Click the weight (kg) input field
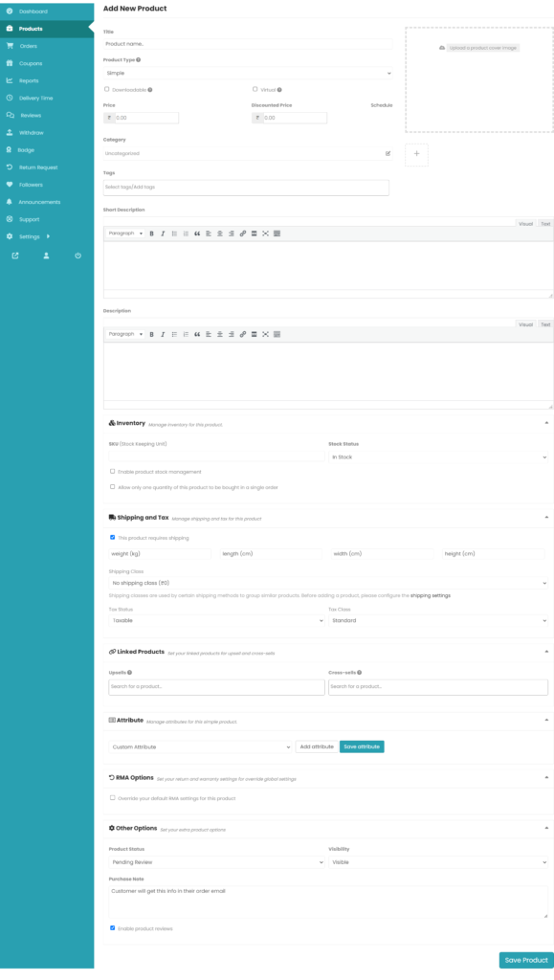The image size is (554, 980). pos(160,554)
